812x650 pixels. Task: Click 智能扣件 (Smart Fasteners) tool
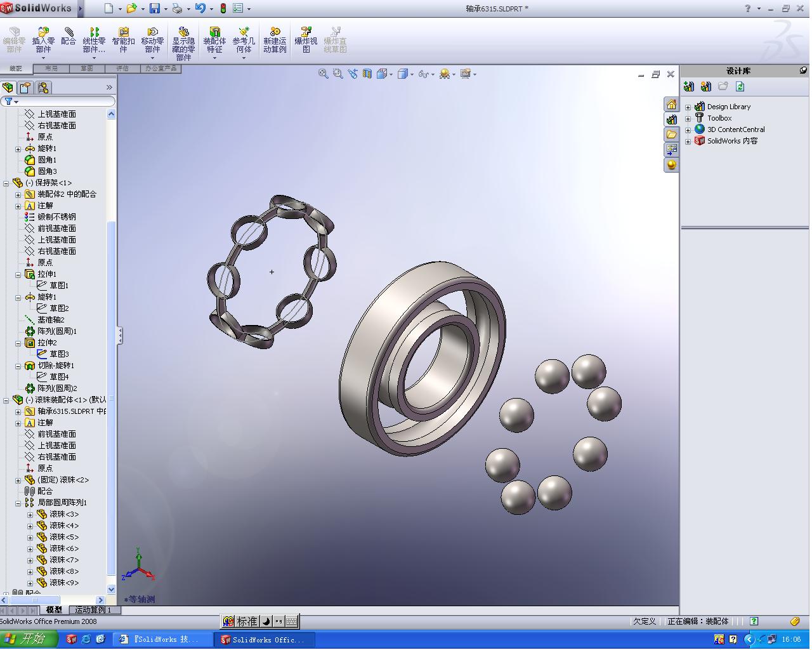(124, 41)
